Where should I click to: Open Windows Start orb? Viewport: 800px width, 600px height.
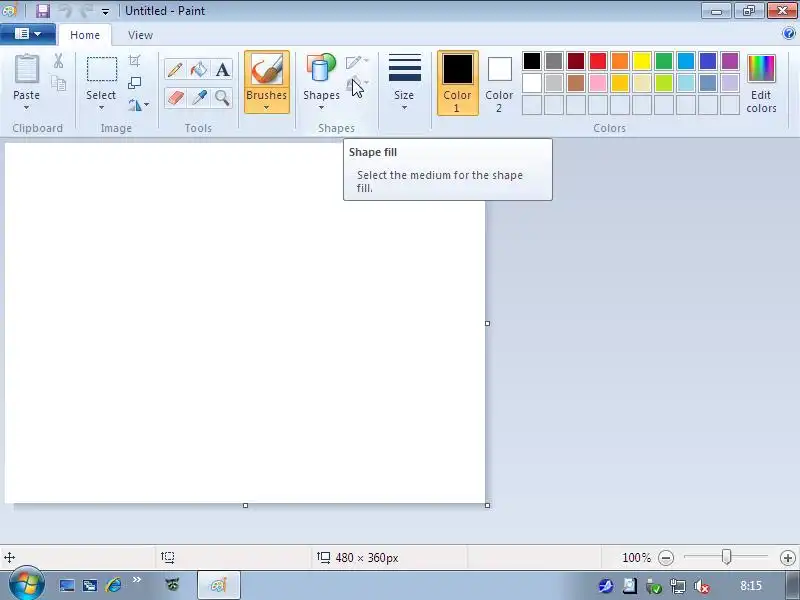[26, 584]
